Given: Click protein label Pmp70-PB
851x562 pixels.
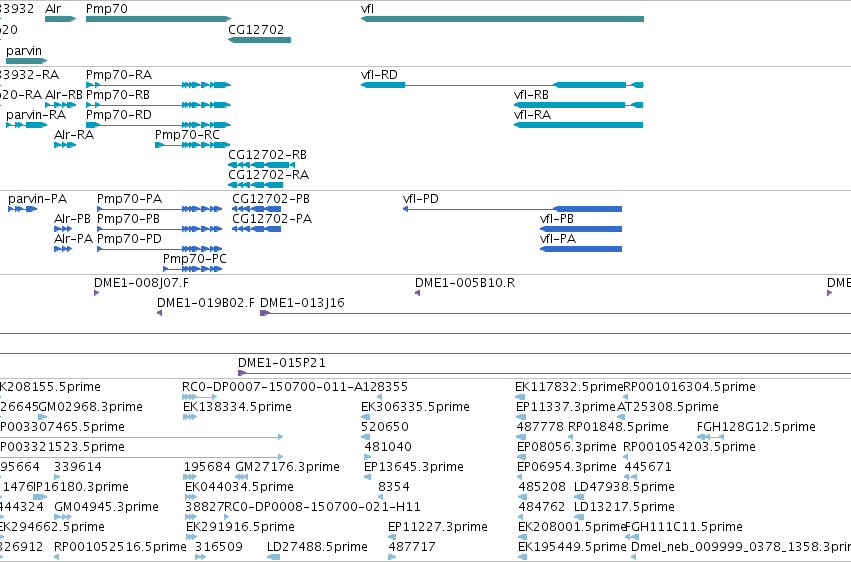Looking at the screenshot, I should (x=128, y=219).
